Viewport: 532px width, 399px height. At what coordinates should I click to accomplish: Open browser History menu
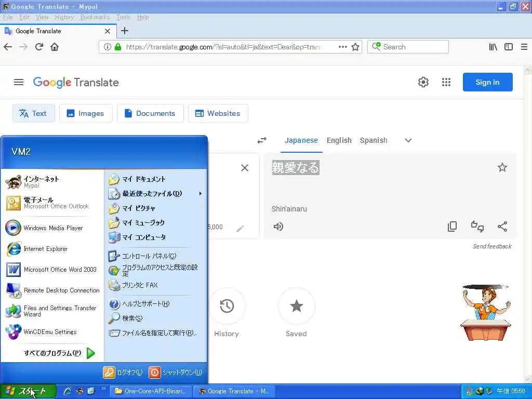(x=64, y=17)
